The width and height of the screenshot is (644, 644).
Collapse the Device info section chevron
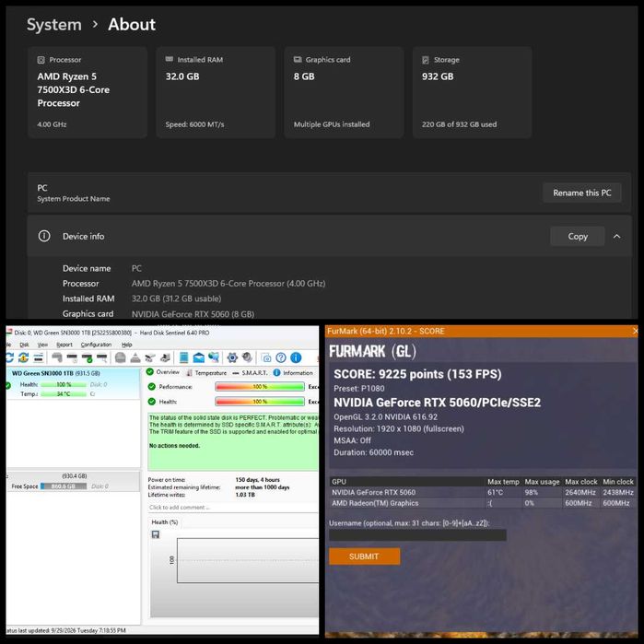pyautogui.click(x=617, y=236)
